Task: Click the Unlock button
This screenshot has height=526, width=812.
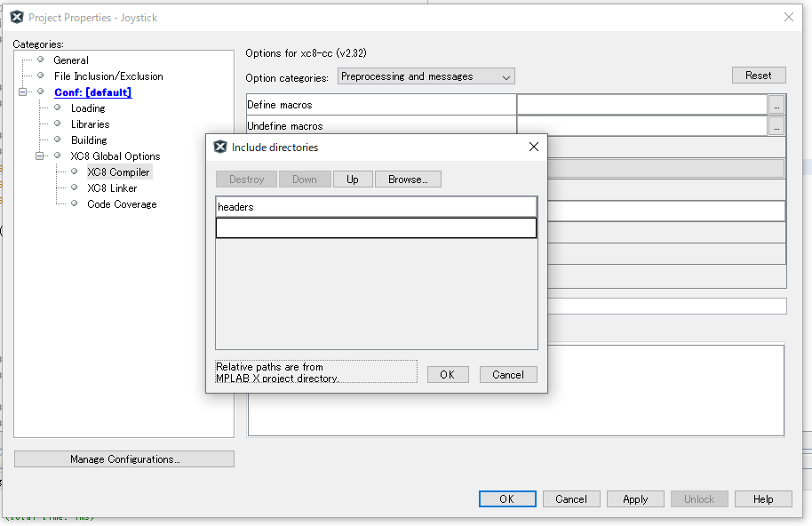Action: [x=699, y=499]
